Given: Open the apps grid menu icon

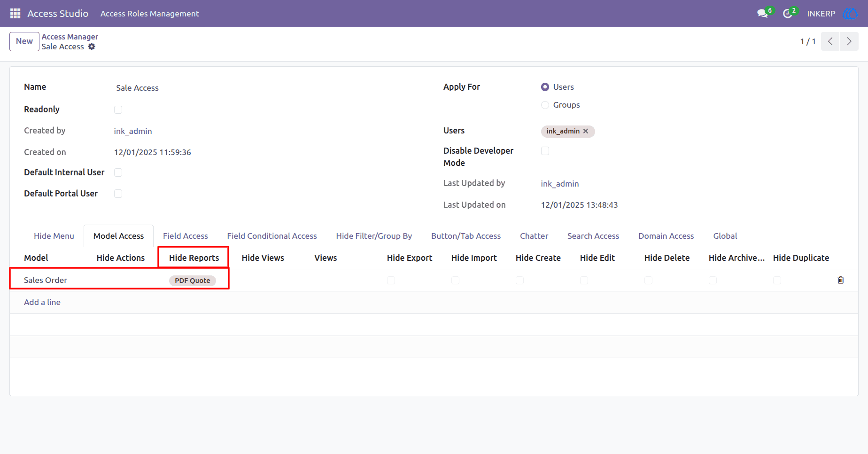Looking at the screenshot, I should point(15,14).
